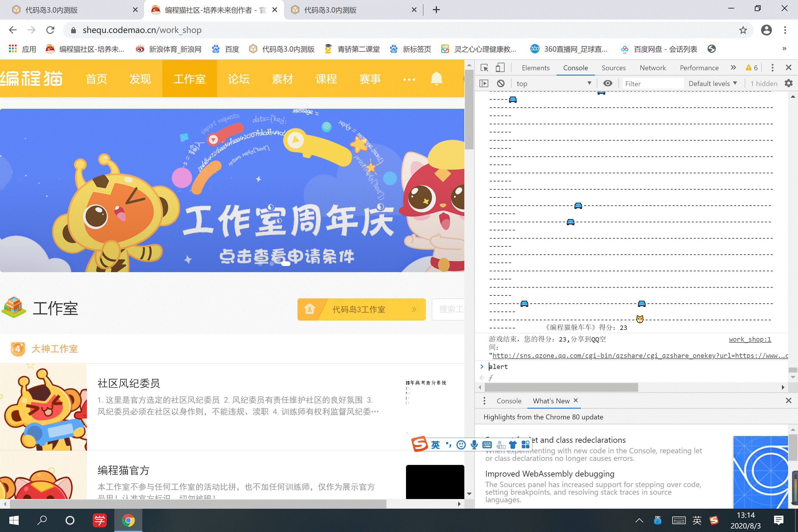Click the DevTools inspect element icon
Viewport: 798px width, 532px height.
pyautogui.click(x=484, y=68)
